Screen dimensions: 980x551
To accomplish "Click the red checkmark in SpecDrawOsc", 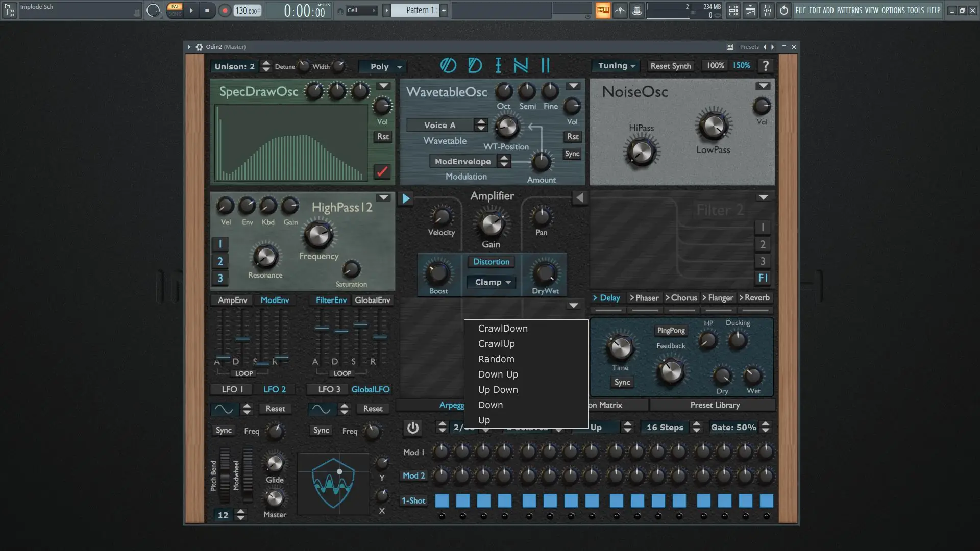I will point(382,171).
